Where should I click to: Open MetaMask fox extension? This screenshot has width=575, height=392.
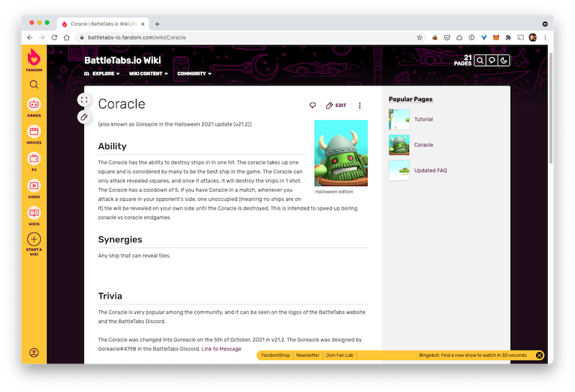(x=496, y=37)
